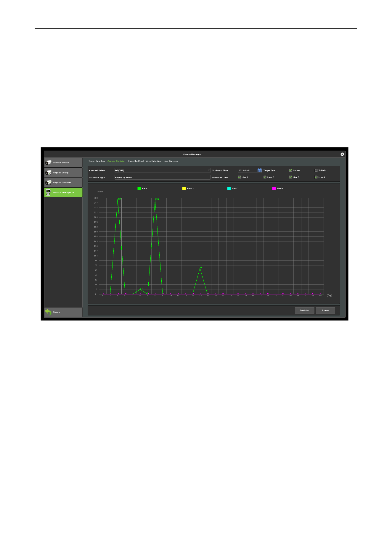Click the Statistics button
This screenshot has height=554, width=392.
tap(304, 310)
